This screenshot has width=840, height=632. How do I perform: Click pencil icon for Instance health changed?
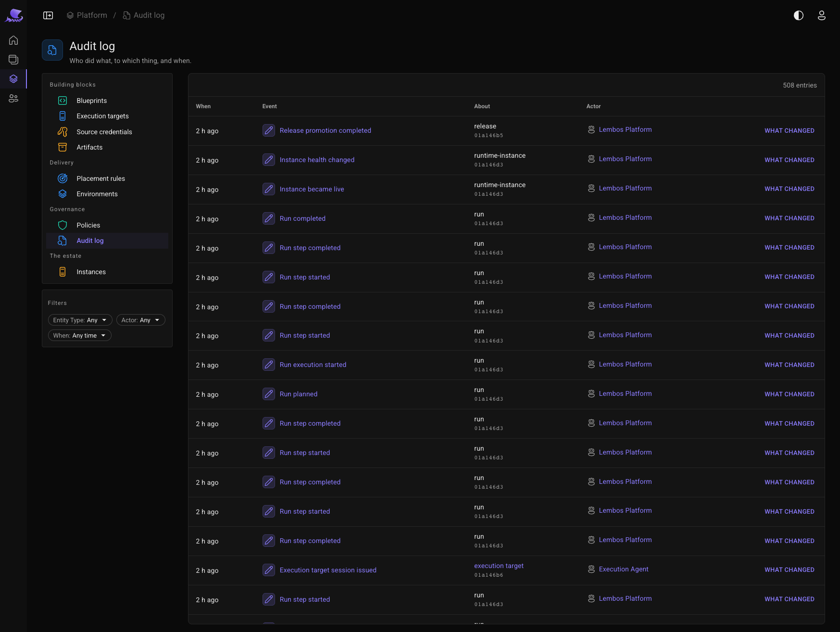click(269, 160)
